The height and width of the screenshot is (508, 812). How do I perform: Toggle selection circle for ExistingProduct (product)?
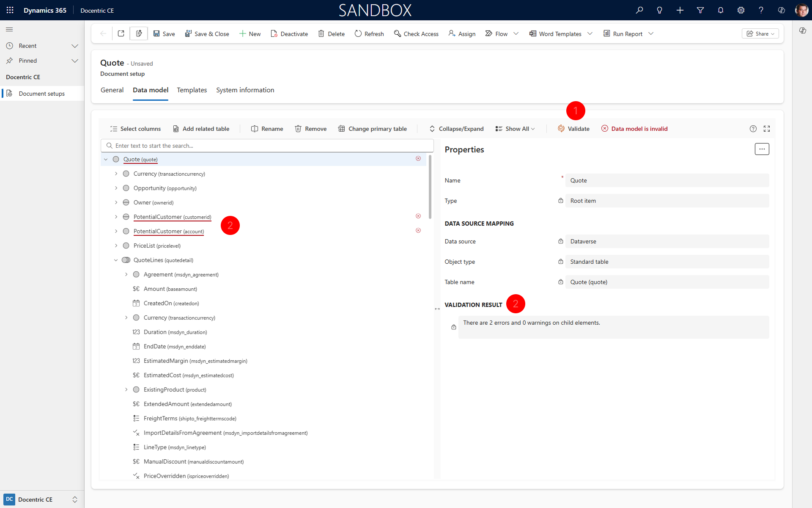(x=136, y=389)
